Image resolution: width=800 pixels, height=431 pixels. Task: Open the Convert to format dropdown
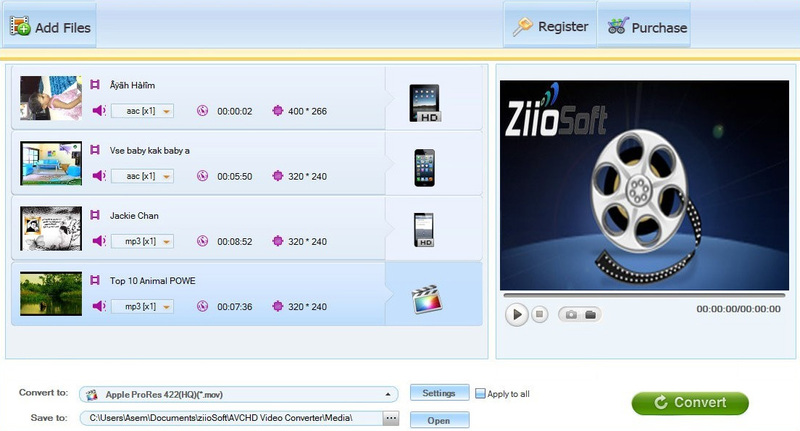pyautogui.click(x=238, y=394)
